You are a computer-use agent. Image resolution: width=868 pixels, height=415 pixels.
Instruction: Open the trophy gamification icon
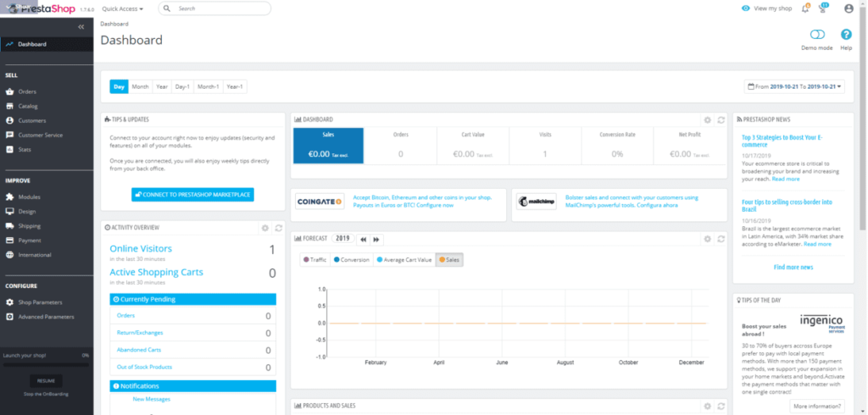click(x=824, y=8)
